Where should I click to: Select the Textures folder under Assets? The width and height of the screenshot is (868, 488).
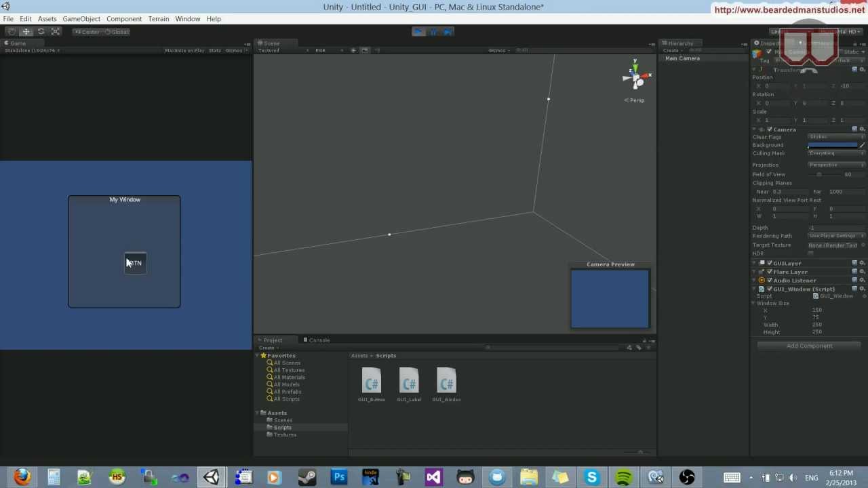pos(285,435)
